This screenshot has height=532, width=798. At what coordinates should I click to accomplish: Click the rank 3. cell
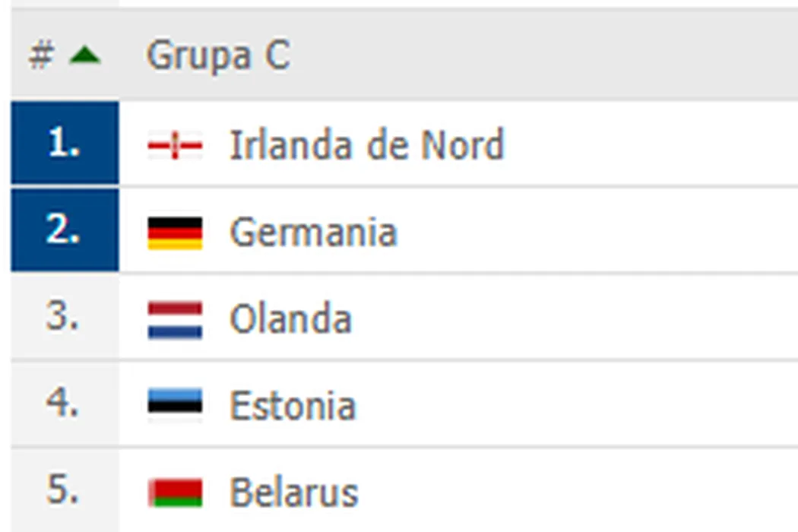click(63, 317)
